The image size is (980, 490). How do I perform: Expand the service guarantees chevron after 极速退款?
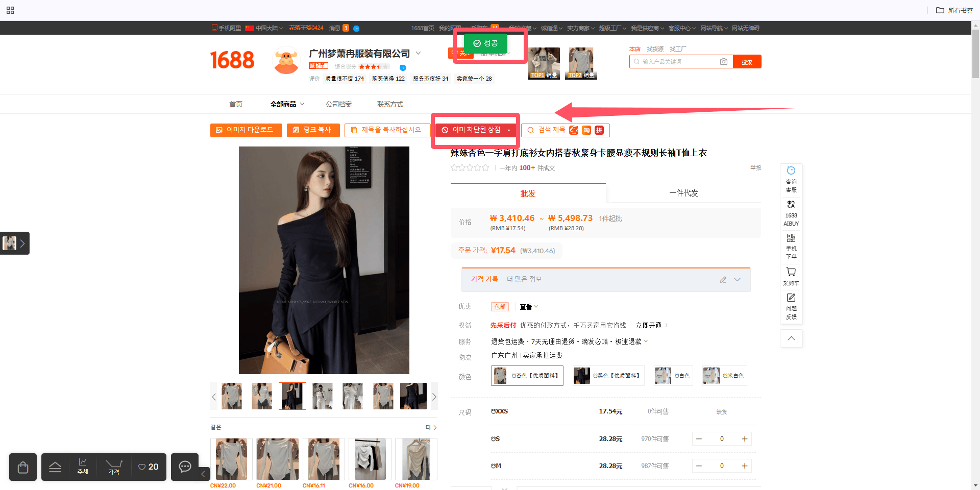(x=646, y=341)
